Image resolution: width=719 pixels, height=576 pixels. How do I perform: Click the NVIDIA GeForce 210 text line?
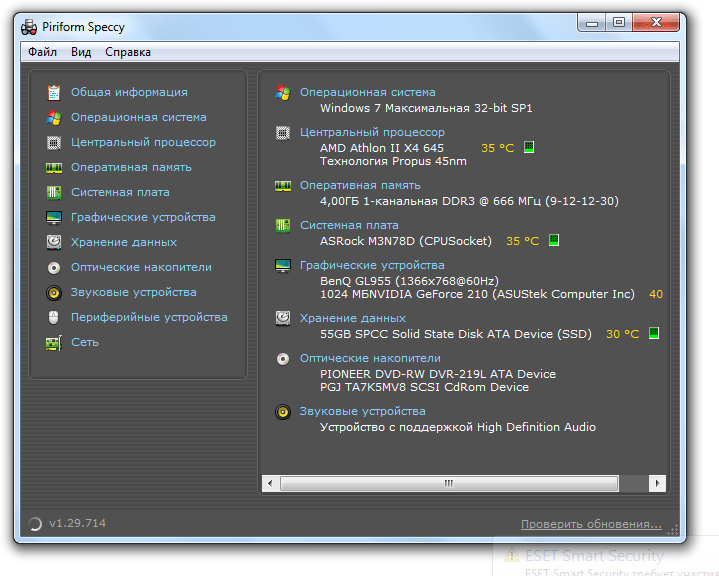point(477,294)
